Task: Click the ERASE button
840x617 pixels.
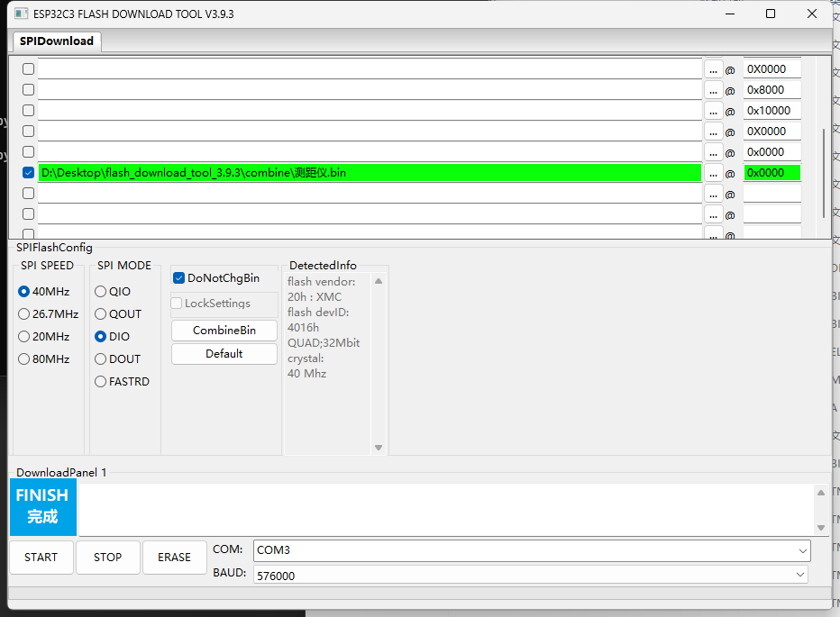Action: 174,558
